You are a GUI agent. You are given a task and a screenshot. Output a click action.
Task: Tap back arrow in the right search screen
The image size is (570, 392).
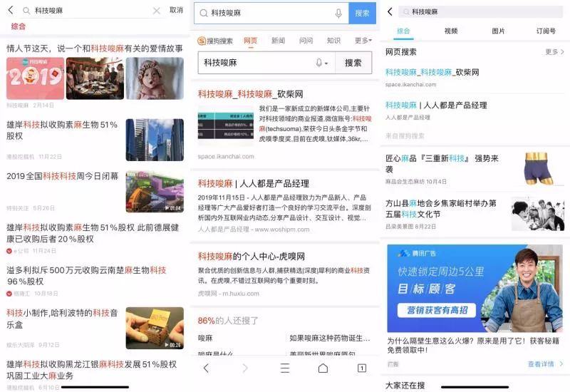(390, 11)
